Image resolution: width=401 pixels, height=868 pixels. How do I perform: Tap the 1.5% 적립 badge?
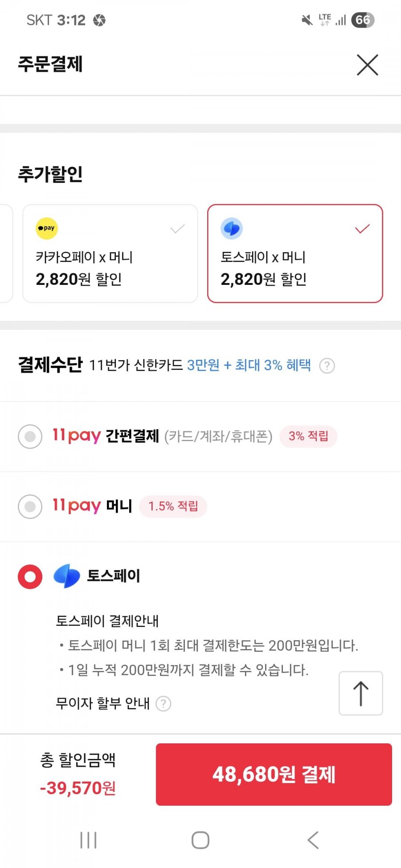point(173,506)
